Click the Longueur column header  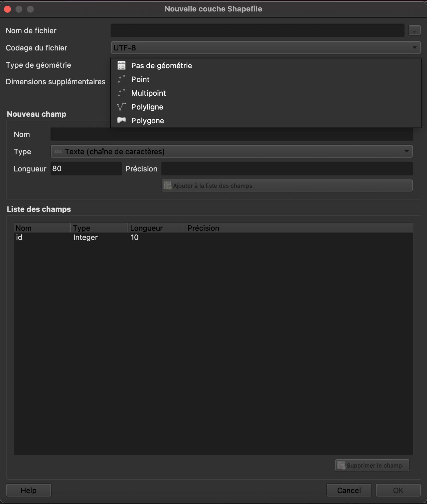(x=156, y=228)
